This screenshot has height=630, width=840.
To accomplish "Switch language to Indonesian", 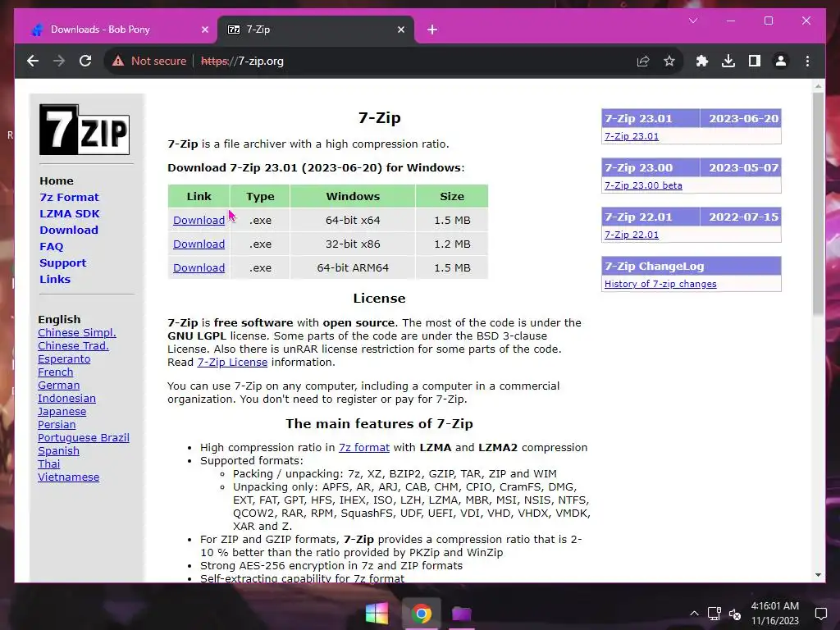I will [x=66, y=398].
